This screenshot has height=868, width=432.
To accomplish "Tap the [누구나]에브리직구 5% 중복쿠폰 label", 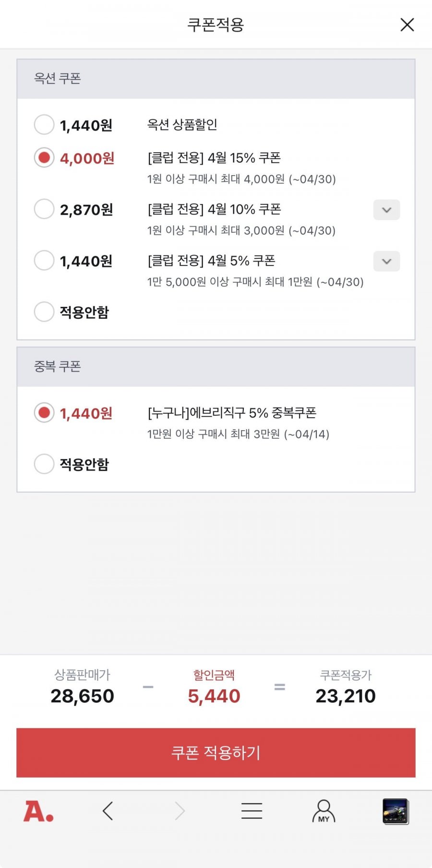I will pos(232,413).
